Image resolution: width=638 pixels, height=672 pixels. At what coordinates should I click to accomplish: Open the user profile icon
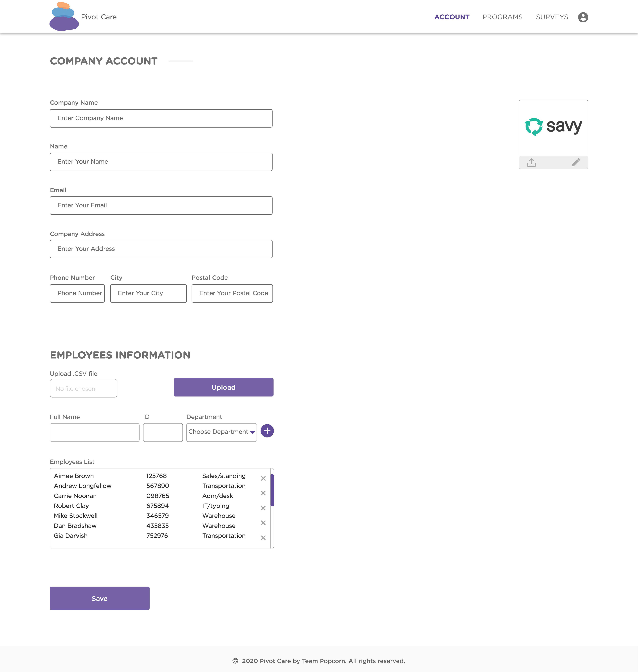click(x=583, y=17)
